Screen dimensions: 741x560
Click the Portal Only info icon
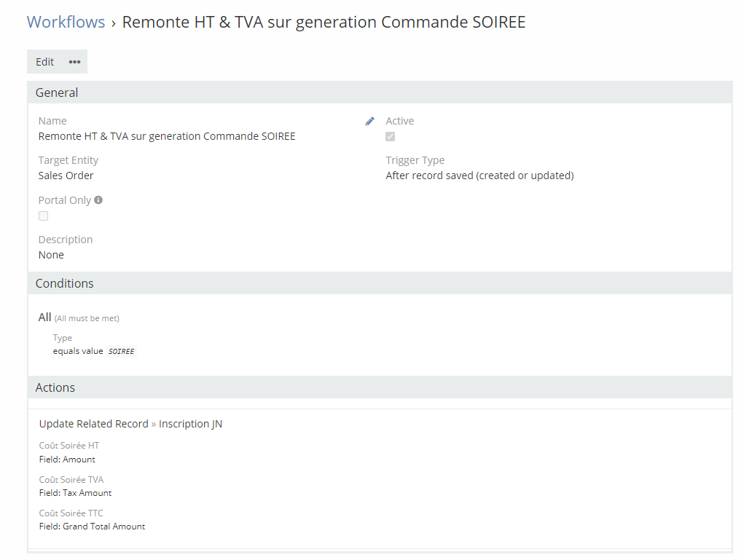[x=98, y=200]
